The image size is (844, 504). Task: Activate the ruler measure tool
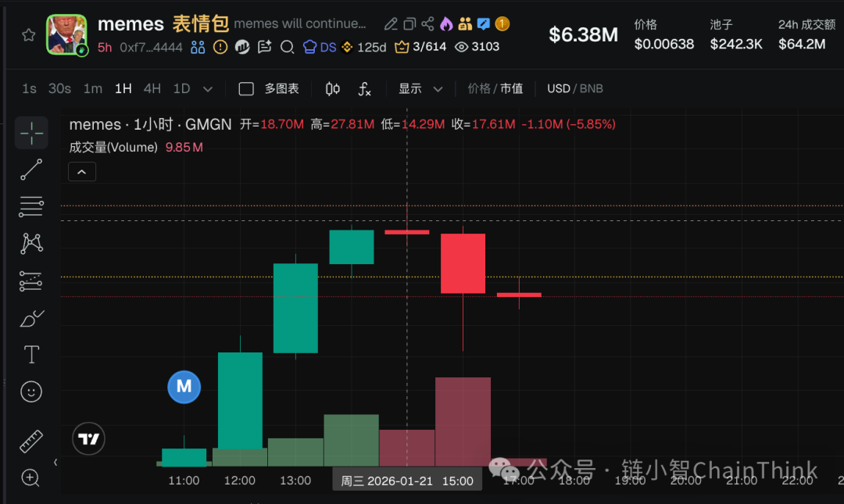31,441
